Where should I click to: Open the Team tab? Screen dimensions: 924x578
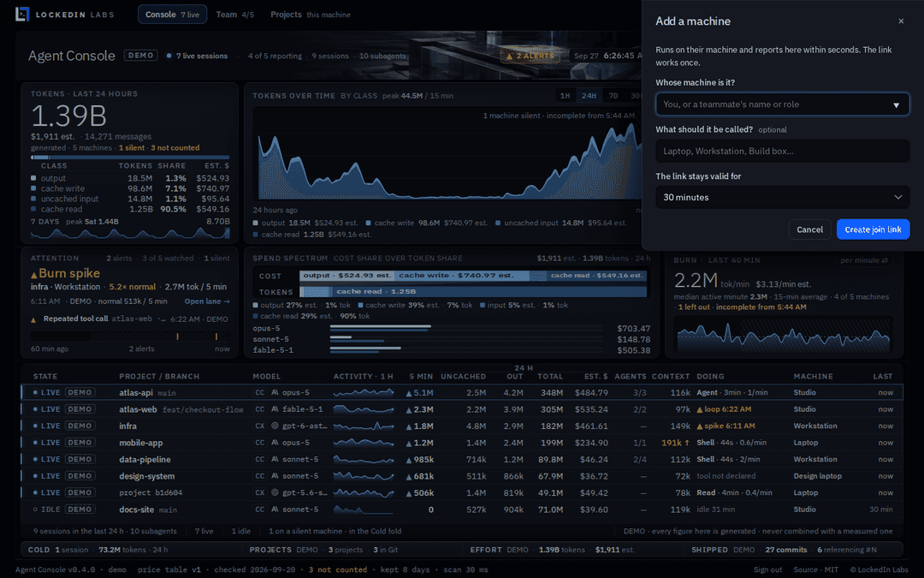(x=235, y=15)
